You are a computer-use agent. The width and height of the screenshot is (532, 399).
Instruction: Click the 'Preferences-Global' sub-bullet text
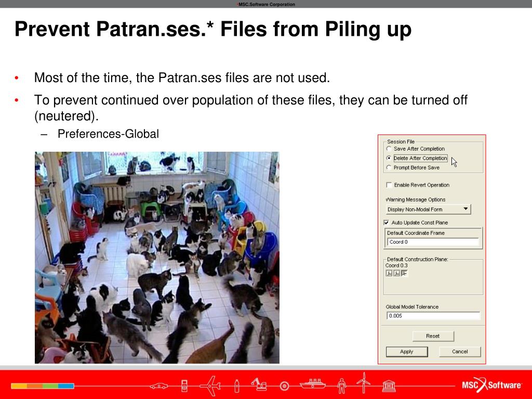coord(108,134)
